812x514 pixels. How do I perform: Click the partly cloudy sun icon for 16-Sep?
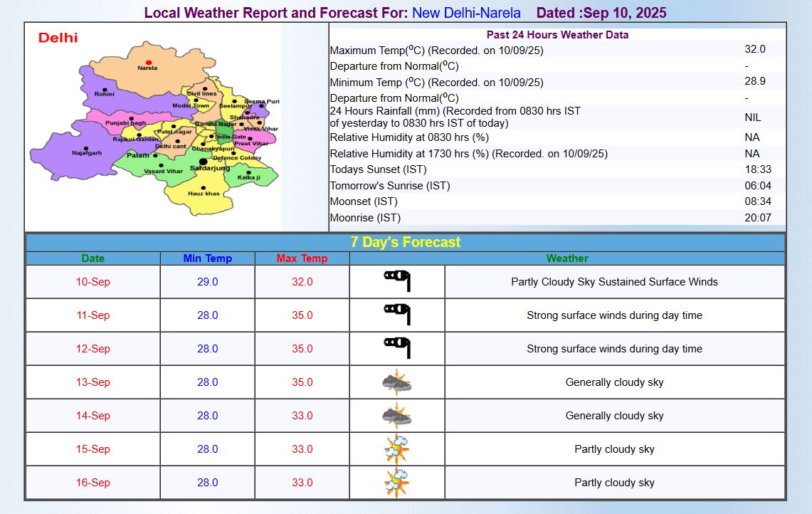(x=397, y=483)
